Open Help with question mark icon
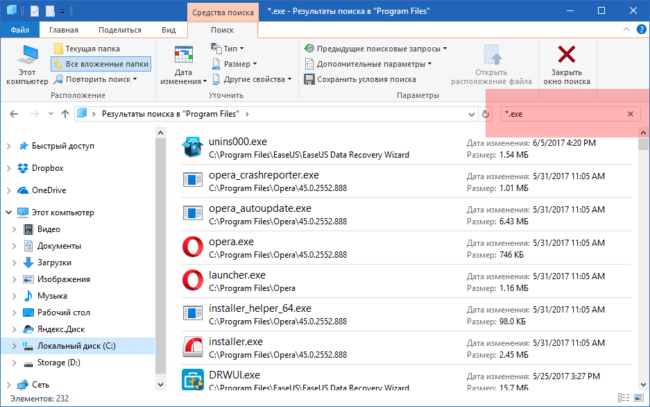This screenshot has width=650, height=407. pyautogui.click(x=641, y=29)
